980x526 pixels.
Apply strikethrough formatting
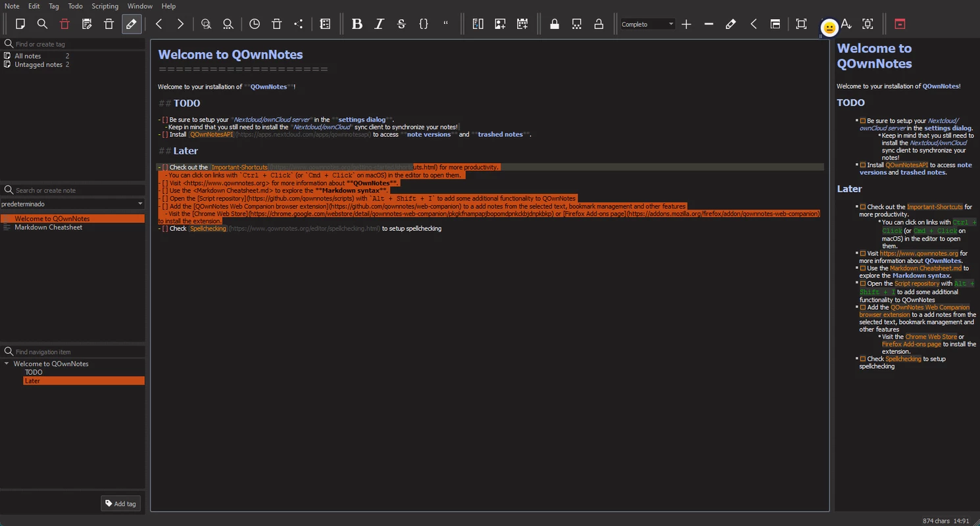click(x=402, y=24)
